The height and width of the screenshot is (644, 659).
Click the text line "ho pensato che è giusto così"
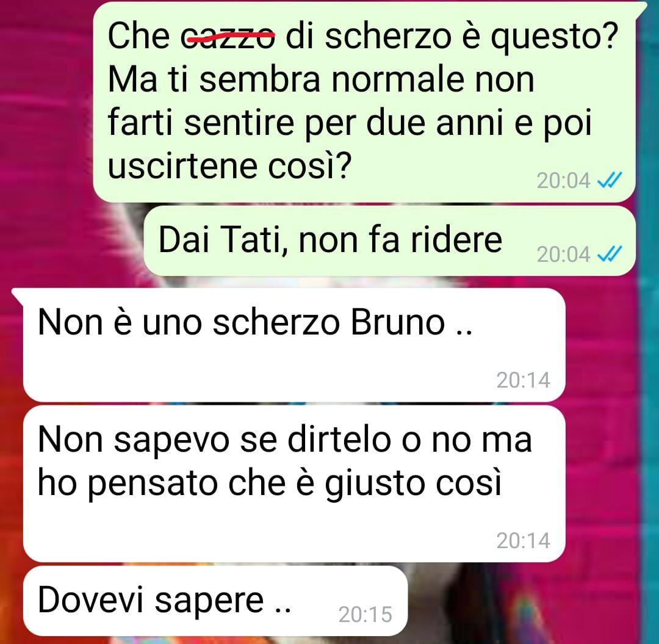[270, 484]
